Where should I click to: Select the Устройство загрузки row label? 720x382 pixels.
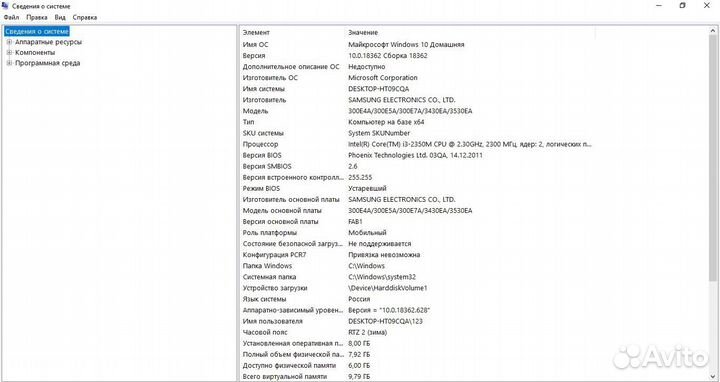coord(275,288)
